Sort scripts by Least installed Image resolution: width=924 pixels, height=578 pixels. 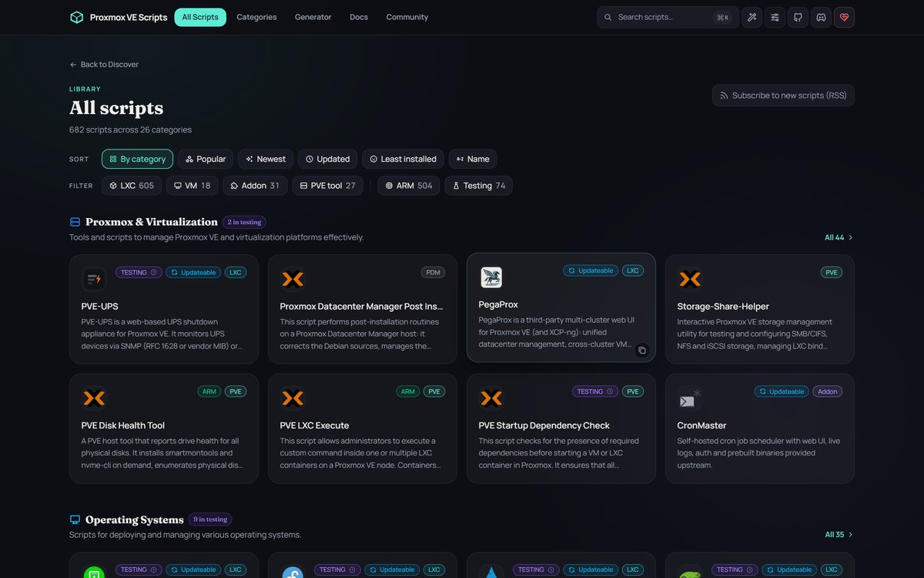(x=403, y=159)
